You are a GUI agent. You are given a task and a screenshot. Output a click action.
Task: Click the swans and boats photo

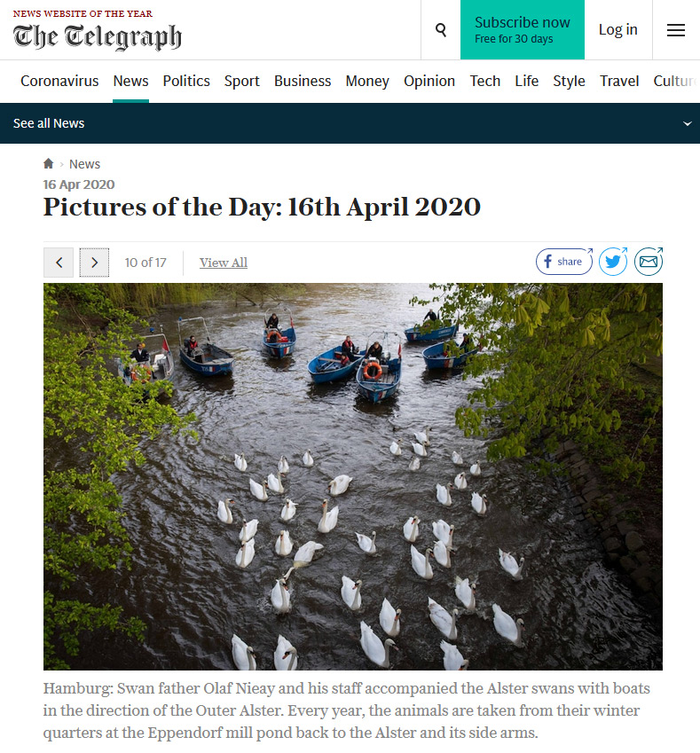pos(352,476)
